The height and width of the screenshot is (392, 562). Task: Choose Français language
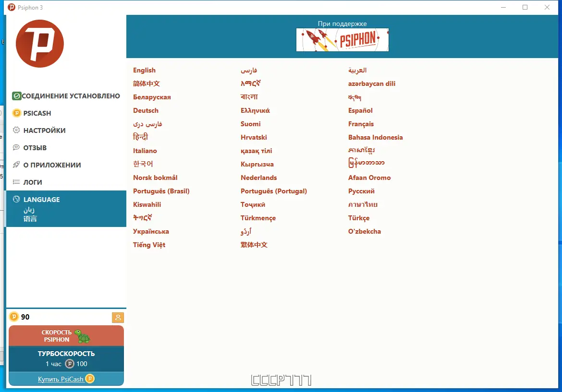tap(361, 124)
